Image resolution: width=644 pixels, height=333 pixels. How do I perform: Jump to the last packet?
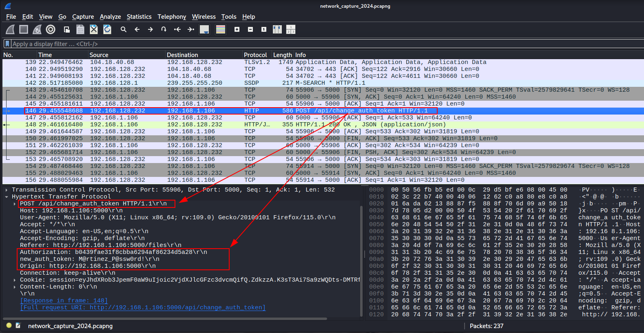point(191,29)
